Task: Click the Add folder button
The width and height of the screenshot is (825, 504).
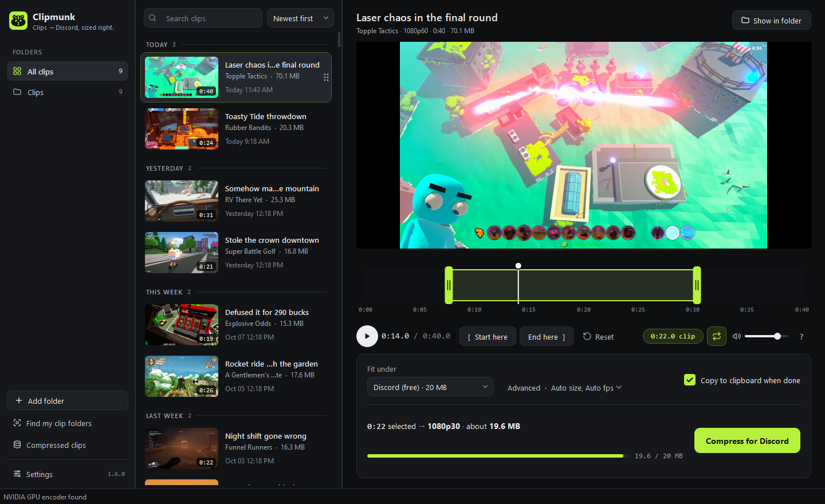Action: pos(68,400)
